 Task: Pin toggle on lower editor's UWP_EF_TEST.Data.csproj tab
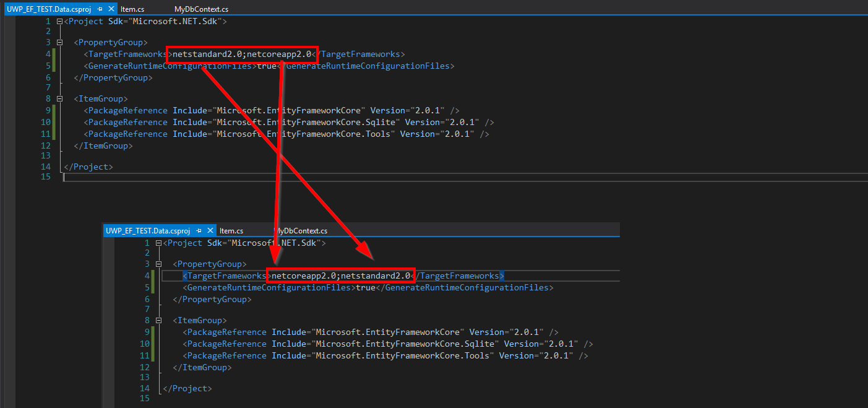[199, 231]
